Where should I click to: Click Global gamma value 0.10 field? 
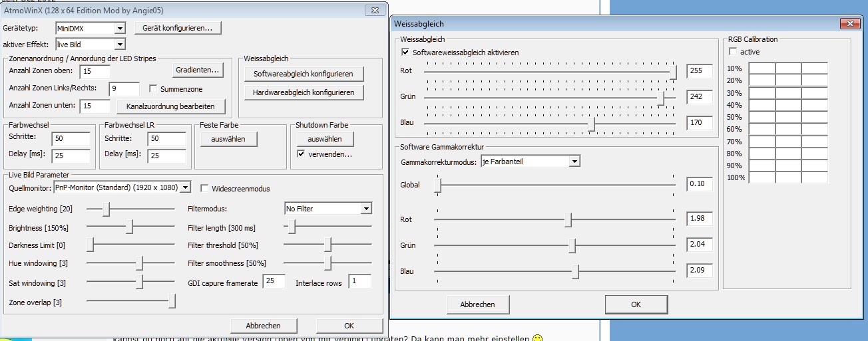click(700, 184)
